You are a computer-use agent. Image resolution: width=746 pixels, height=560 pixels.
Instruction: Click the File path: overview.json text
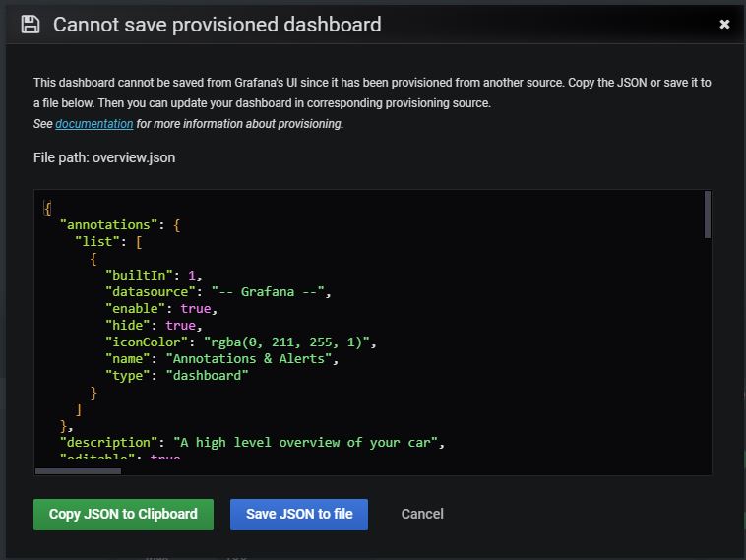pos(104,157)
